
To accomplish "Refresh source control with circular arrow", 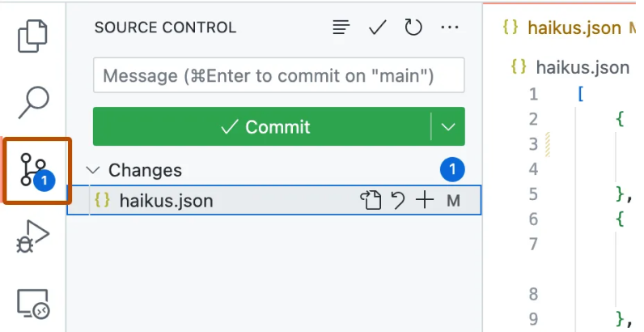I will pyautogui.click(x=413, y=28).
